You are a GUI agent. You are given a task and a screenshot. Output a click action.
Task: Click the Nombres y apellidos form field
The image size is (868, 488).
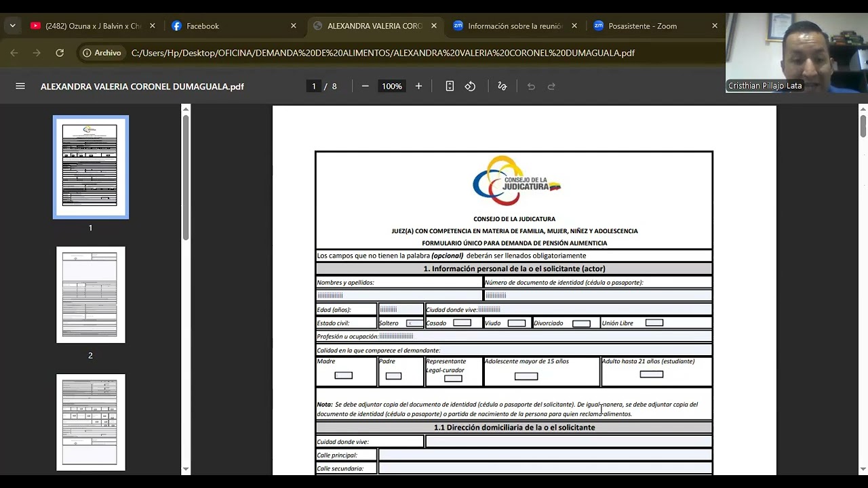[399, 296]
